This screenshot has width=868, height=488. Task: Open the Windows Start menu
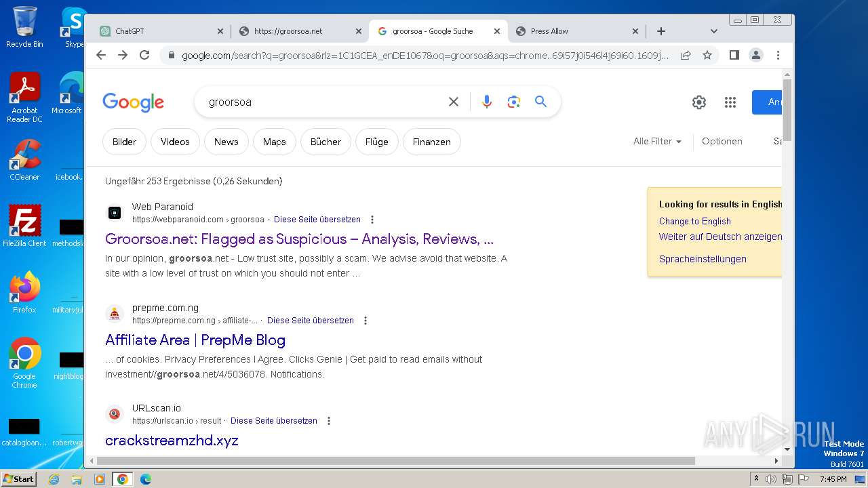(x=18, y=479)
